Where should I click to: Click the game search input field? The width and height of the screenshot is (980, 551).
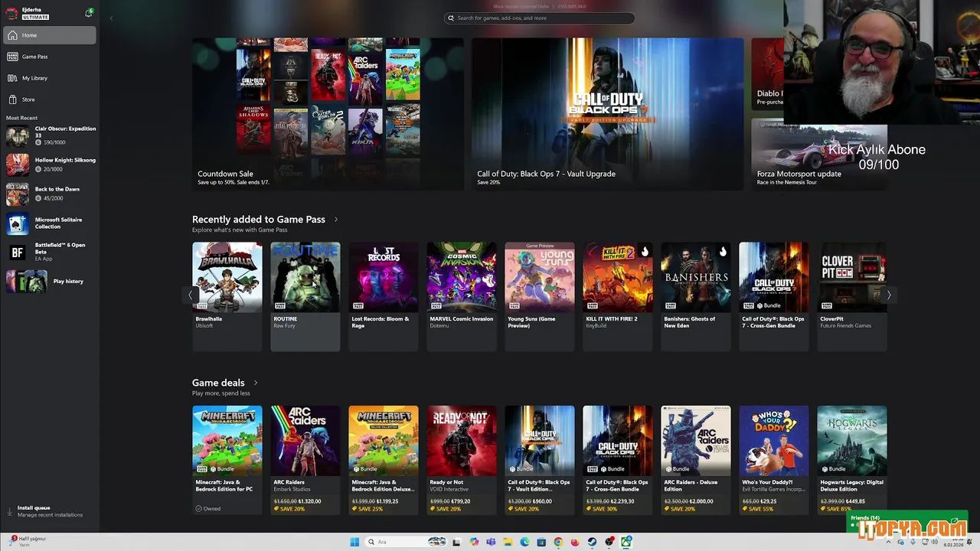coord(539,18)
